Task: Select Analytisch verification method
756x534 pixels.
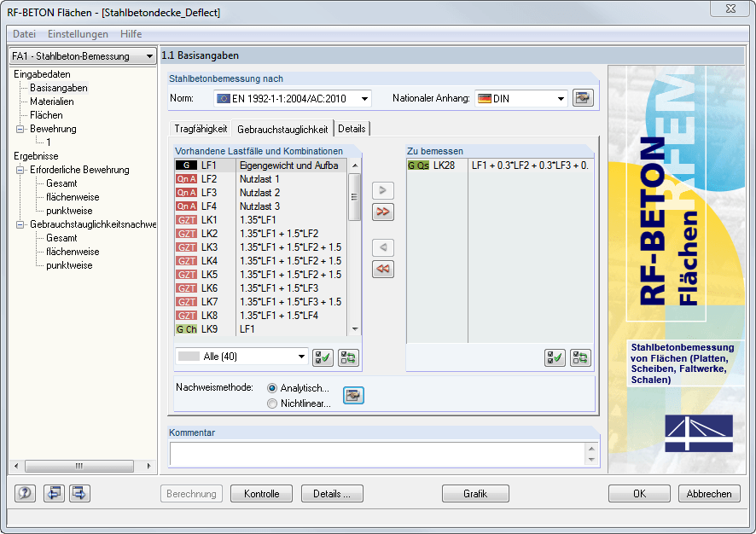Action: [272, 388]
